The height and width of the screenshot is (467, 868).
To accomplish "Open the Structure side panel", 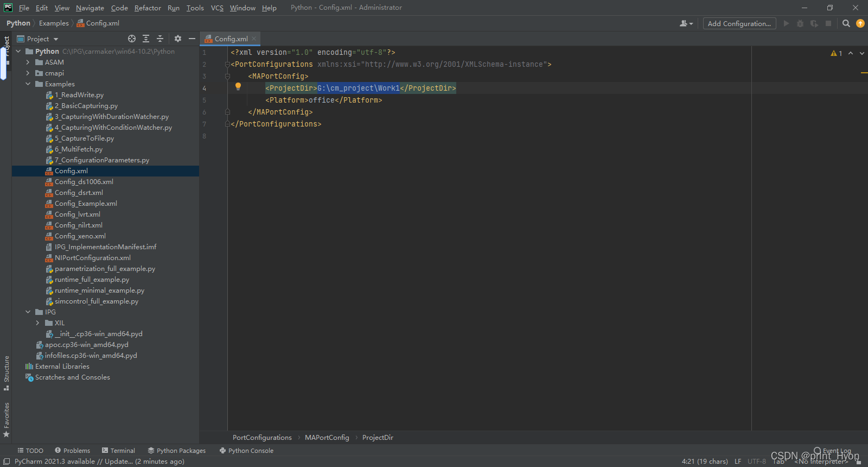I will point(7,373).
